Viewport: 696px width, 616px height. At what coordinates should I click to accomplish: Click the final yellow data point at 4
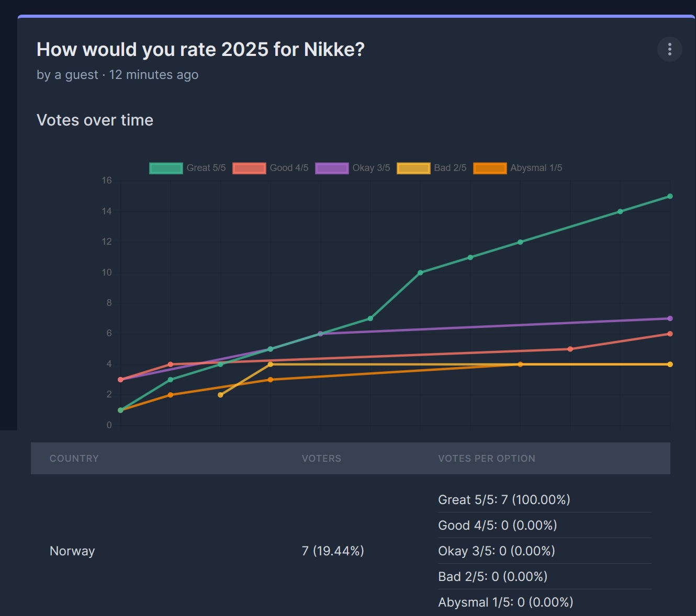(x=670, y=364)
